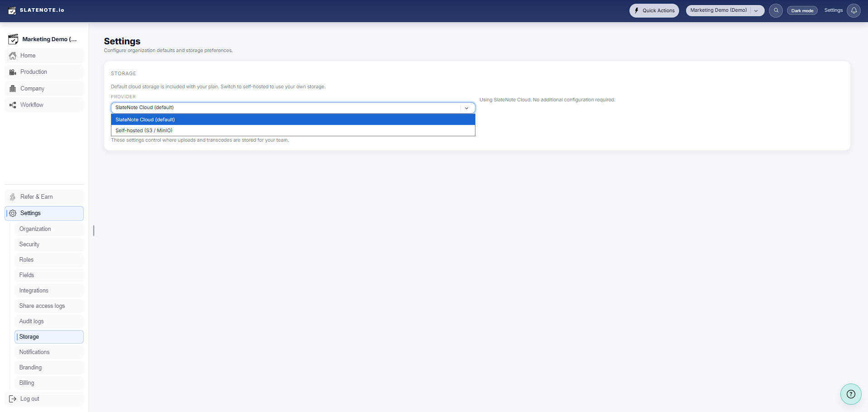The height and width of the screenshot is (412, 868).
Task: Expand the Marketing Demo (Demo) workspace dropdown
Action: (755, 10)
